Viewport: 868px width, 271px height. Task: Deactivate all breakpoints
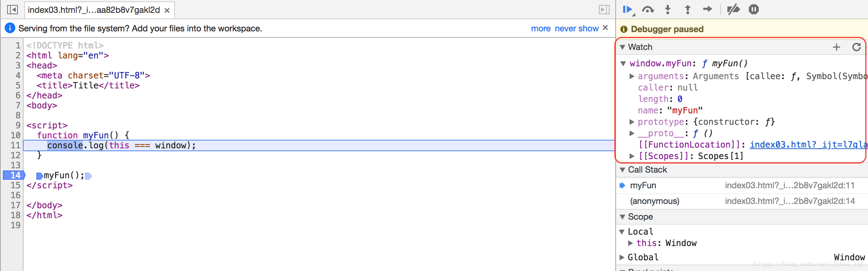pos(733,10)
